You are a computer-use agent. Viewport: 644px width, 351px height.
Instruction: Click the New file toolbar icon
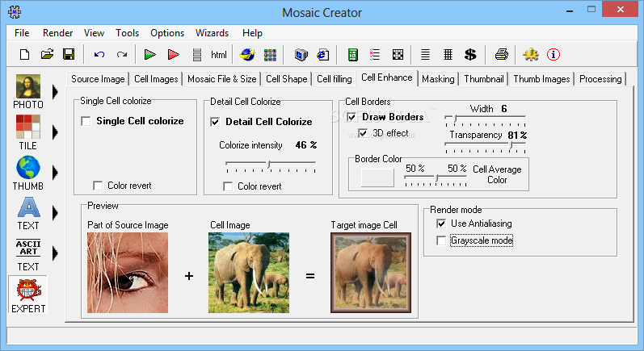tap(24, 54)
